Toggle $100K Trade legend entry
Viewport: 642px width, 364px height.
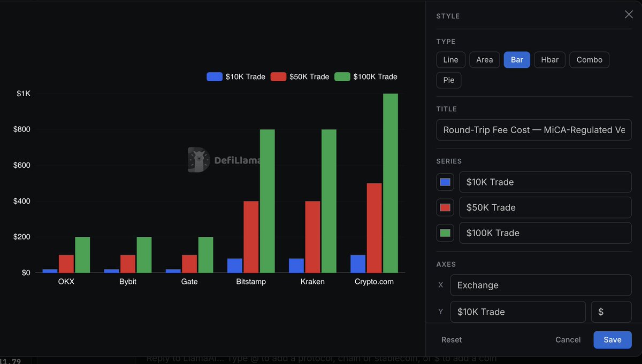pyautogui.click(x=366, y=76)
